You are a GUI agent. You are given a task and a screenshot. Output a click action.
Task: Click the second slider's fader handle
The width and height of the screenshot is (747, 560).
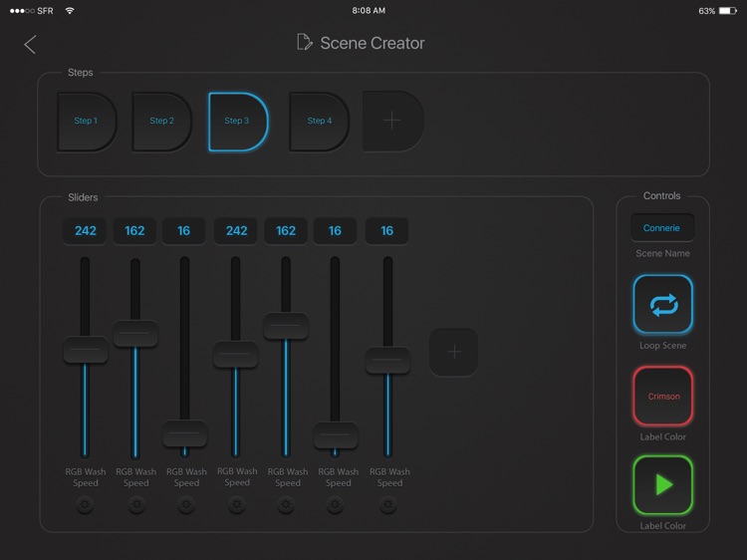[x=135, y=333]
